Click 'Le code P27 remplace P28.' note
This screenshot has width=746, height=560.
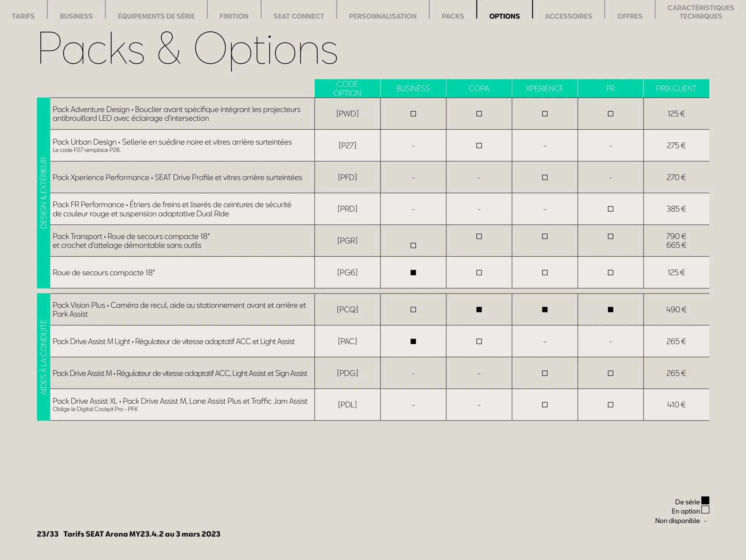click(x=86, y=150)
